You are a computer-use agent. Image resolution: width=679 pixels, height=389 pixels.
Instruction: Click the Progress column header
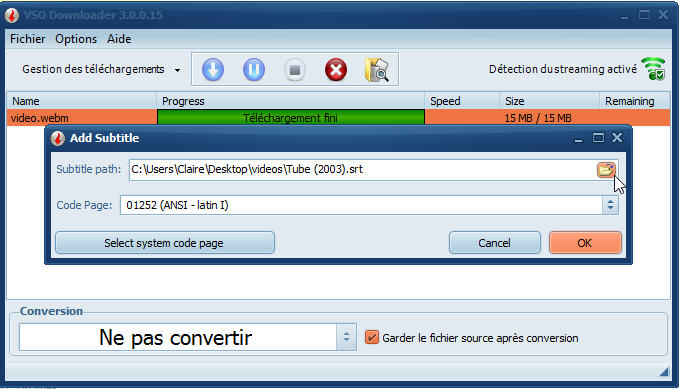click(290, 101)
